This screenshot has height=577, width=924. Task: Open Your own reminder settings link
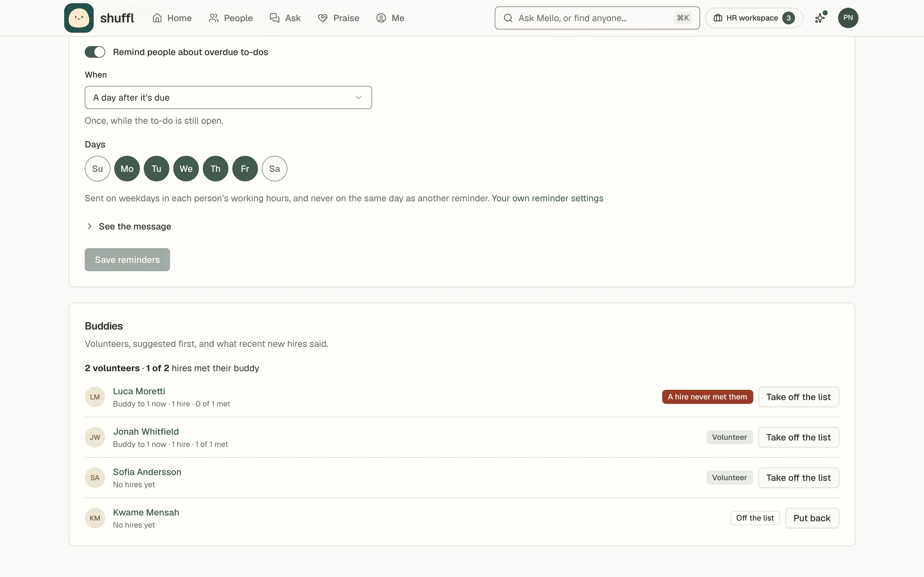548,198
